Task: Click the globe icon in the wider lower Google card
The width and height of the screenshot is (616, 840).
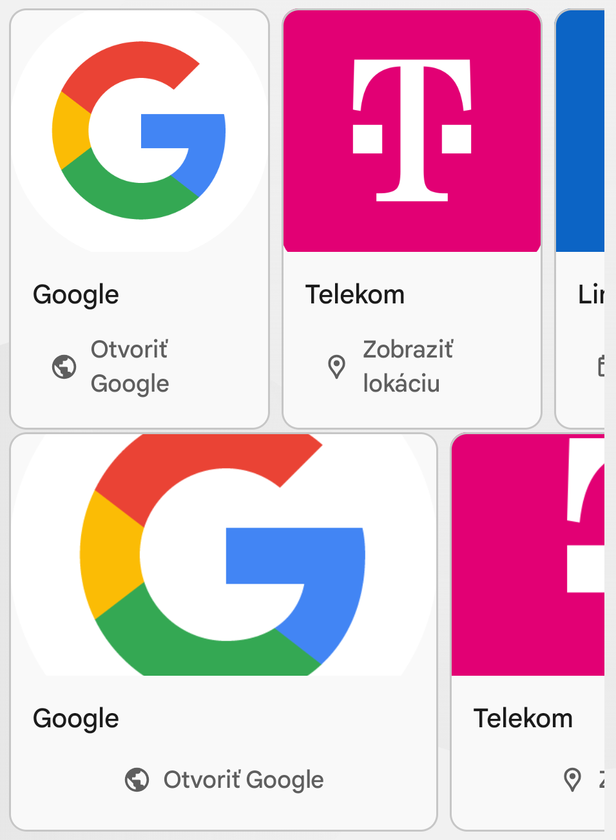Action: click(x=137, y=779)
